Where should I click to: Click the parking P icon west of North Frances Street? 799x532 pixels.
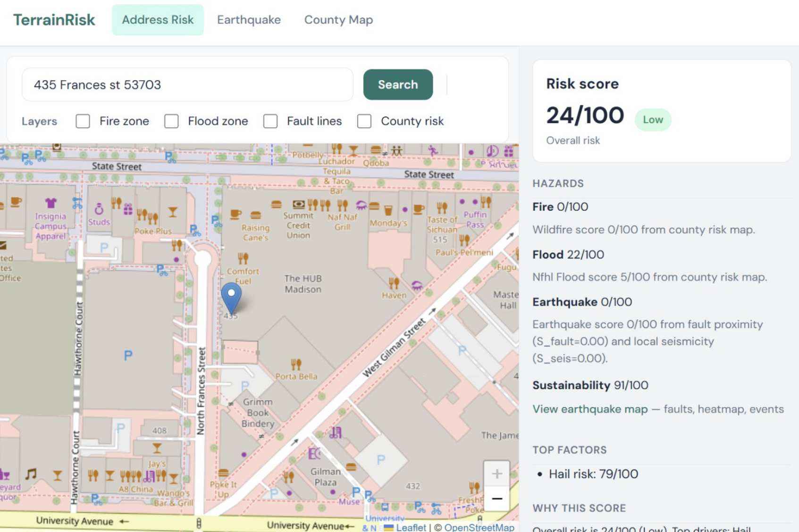pyautogui.click(x=128, y=355)
